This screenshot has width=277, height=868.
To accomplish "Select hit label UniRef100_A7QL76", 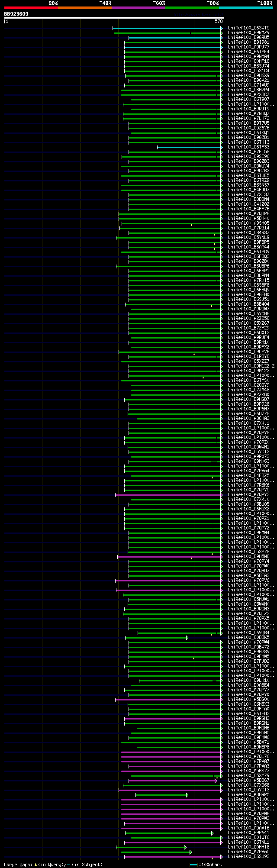I will (x=248, y=757).
